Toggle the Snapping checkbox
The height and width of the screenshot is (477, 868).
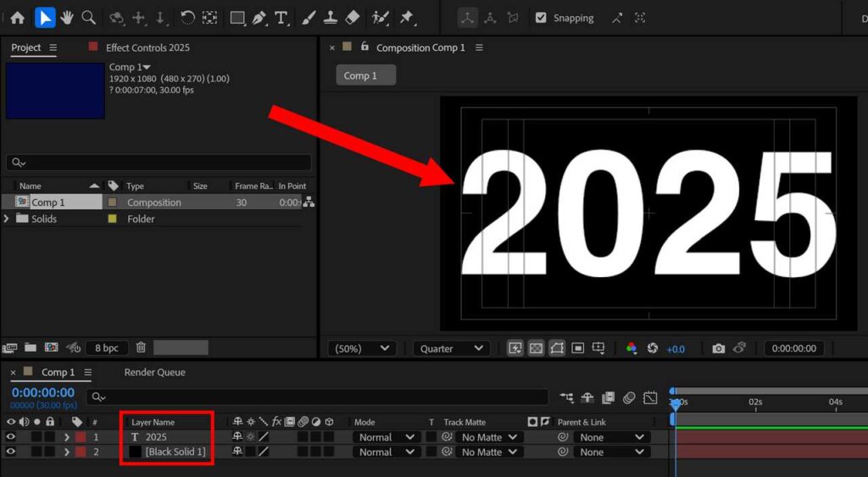(541, 18)
